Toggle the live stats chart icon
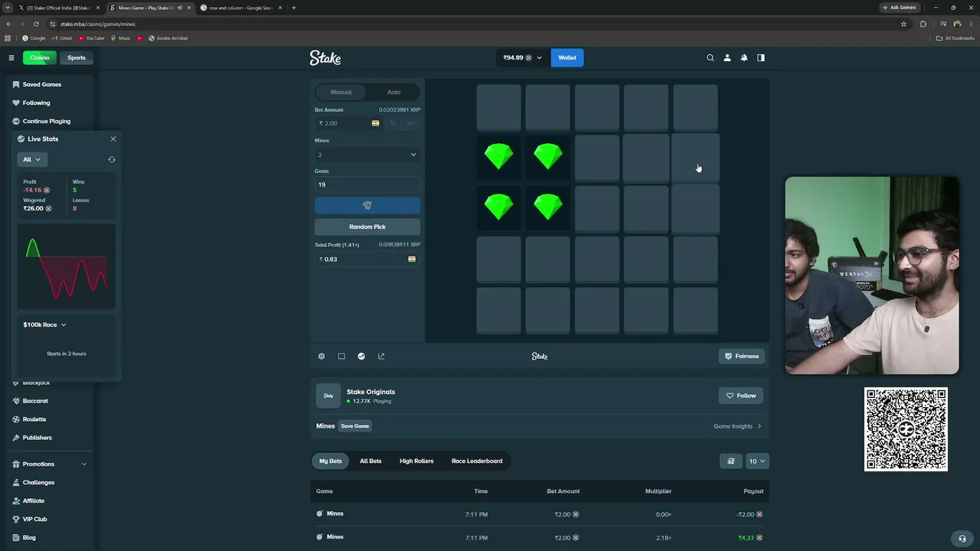 (361, 356)
